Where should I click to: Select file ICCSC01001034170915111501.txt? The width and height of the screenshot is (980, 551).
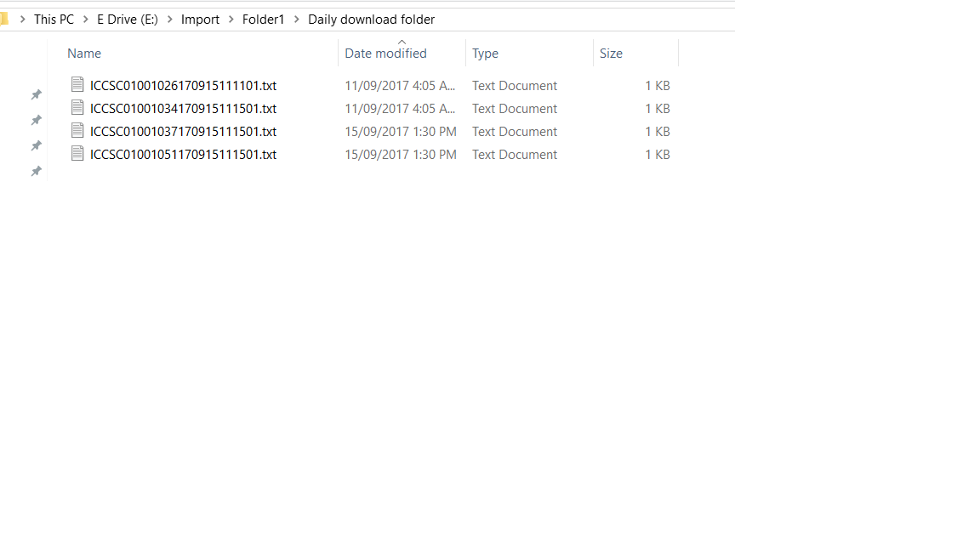click(183, 109)
